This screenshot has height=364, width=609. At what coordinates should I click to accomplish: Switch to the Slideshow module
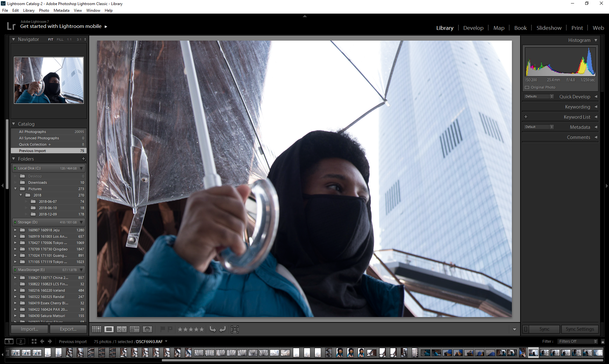(549, 28)
